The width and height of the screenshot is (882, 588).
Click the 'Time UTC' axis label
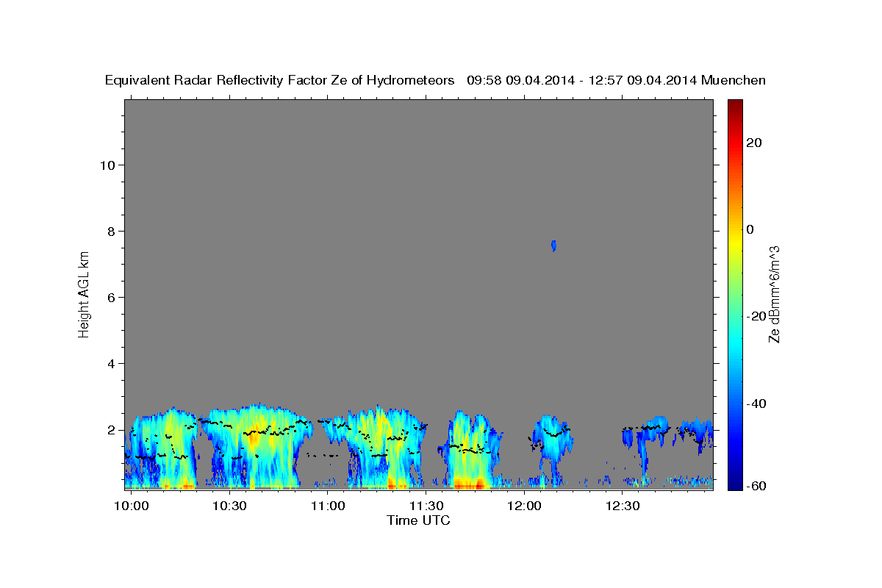point(418,520)
